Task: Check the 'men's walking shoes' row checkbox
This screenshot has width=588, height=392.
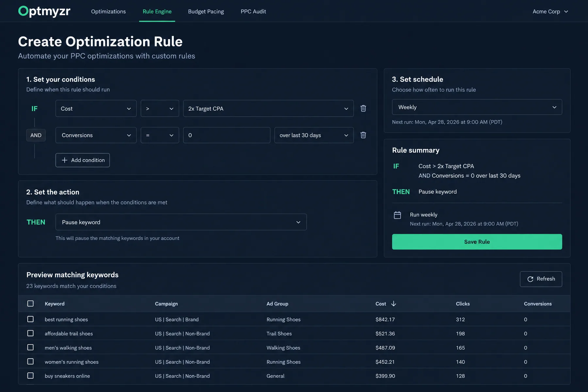Action: click(30, 347)
